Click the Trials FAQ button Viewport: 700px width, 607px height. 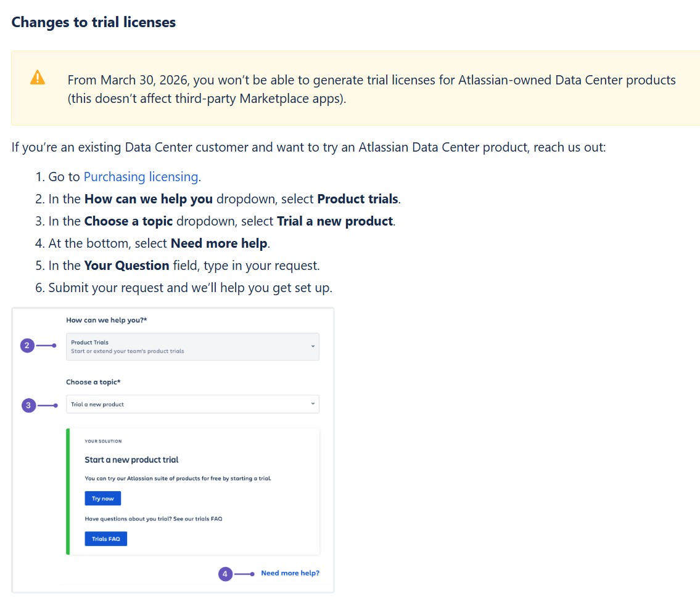[x=106, y=539]
